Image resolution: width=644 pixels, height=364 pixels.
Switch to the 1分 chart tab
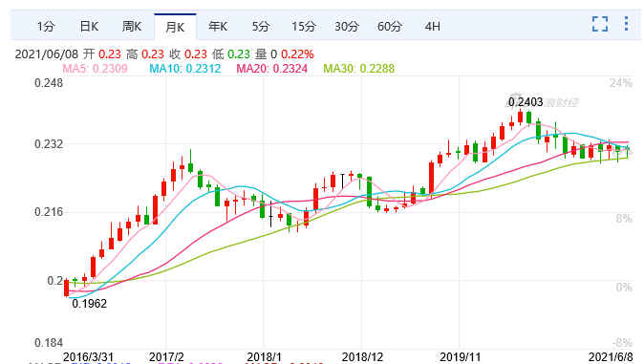point(46,27)
